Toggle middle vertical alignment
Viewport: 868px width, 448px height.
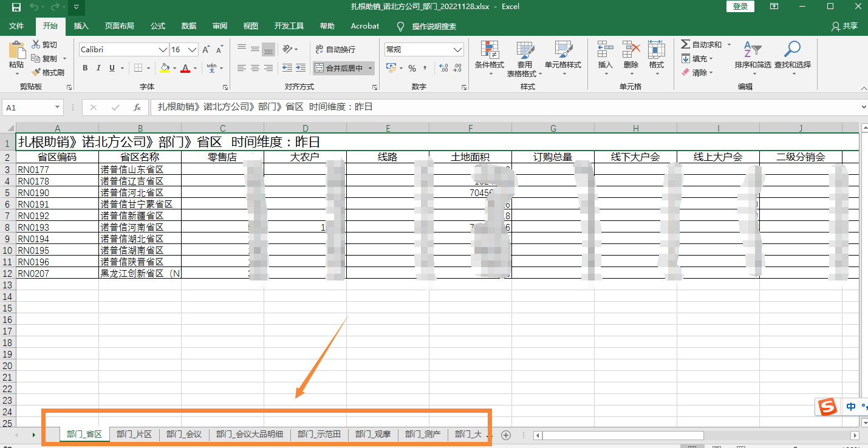tap(255, 49)
